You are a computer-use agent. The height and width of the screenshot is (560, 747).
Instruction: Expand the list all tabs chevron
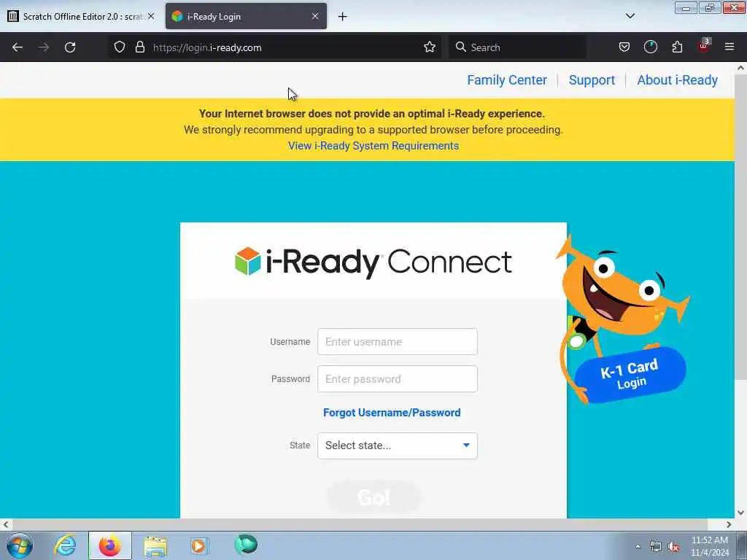pos(630,16)
